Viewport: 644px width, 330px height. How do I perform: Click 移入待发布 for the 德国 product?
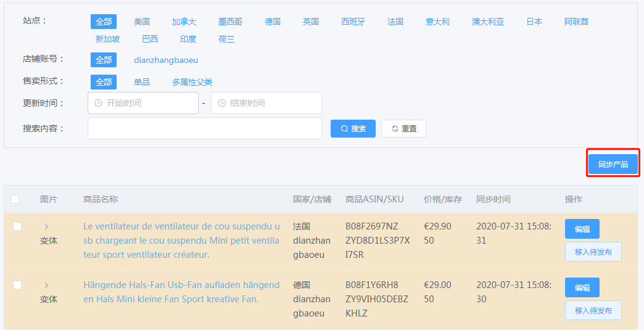[x=593, y=310]
